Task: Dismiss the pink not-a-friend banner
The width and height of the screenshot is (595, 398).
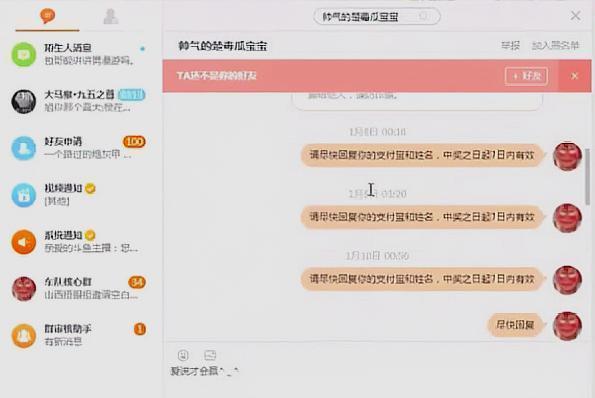Action: click(x=575, y=76)
